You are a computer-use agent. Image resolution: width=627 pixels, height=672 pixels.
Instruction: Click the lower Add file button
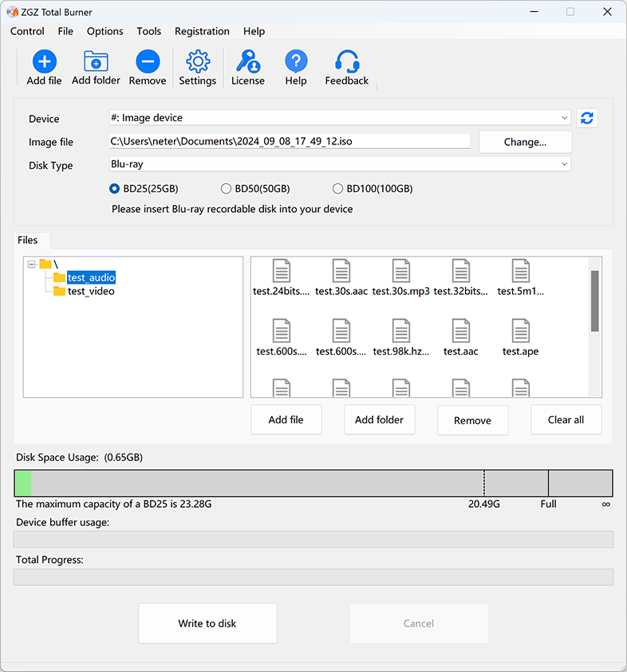coord(286,420)
